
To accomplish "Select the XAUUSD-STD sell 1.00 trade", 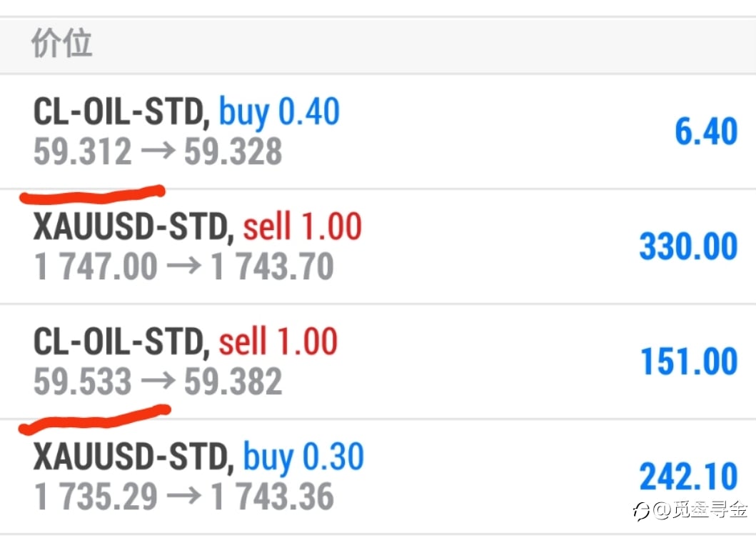I will [378, 246].
